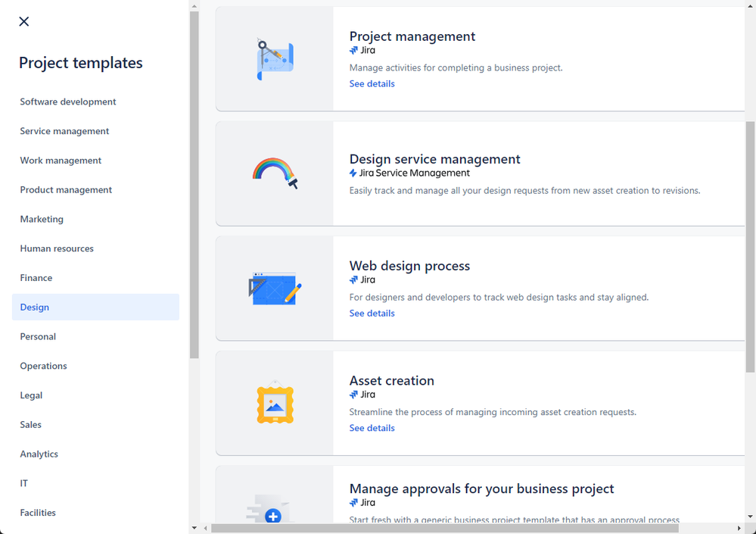Click the Design service management rainbow illustration
This screenshot has width=756, height=534.
click(275, 173)
